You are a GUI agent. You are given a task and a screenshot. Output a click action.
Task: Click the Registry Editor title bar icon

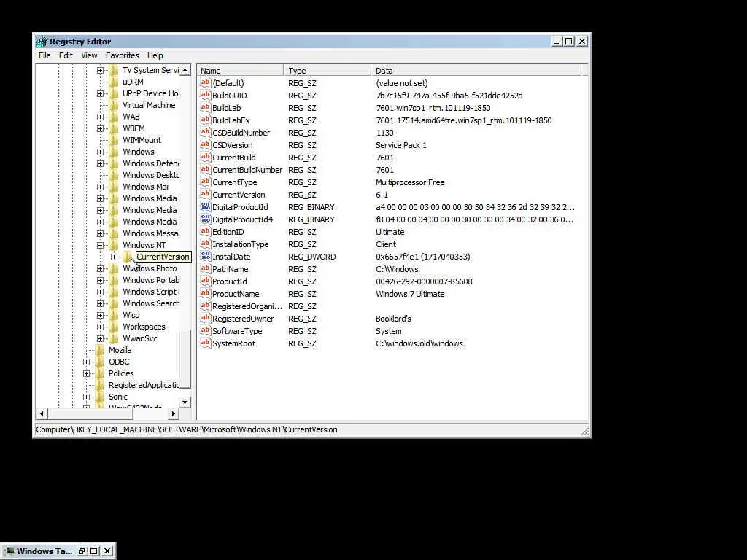(x=42, y=42)
